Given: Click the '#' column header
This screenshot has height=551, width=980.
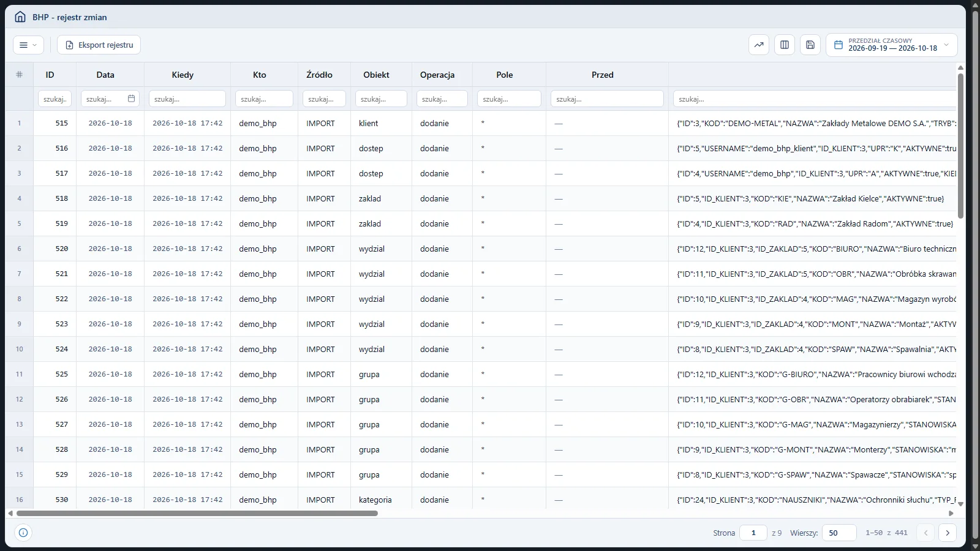Looking at the screenshot, I should pos(19,75).
